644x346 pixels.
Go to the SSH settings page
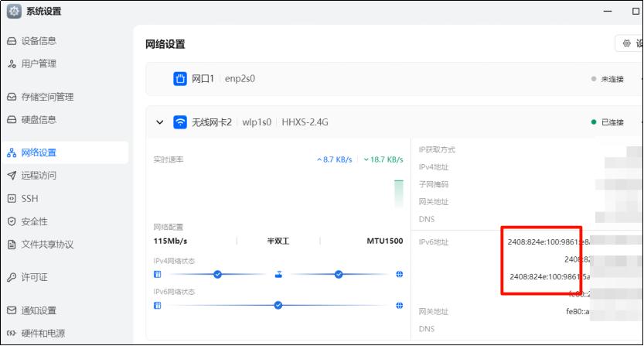coord(29,199)
